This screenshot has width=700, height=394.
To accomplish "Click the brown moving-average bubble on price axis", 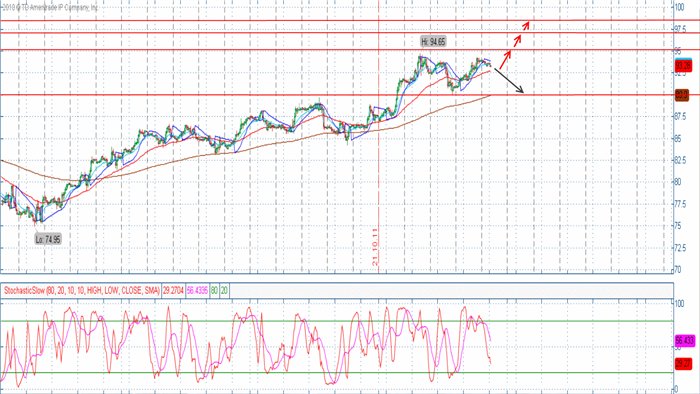I will click(681, 95).
